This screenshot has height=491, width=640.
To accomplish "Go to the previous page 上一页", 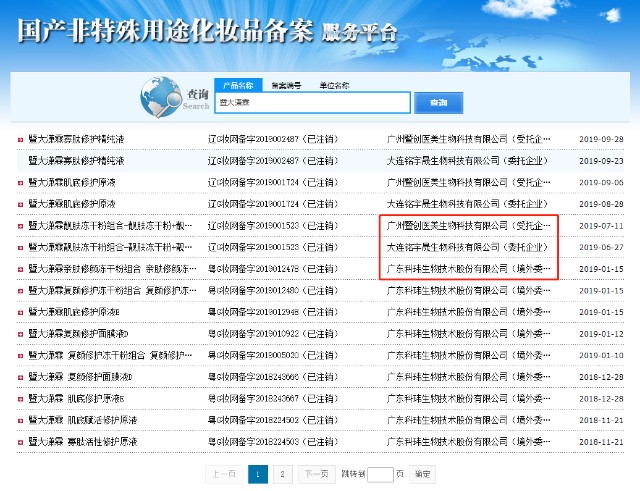I will point(224,474).
